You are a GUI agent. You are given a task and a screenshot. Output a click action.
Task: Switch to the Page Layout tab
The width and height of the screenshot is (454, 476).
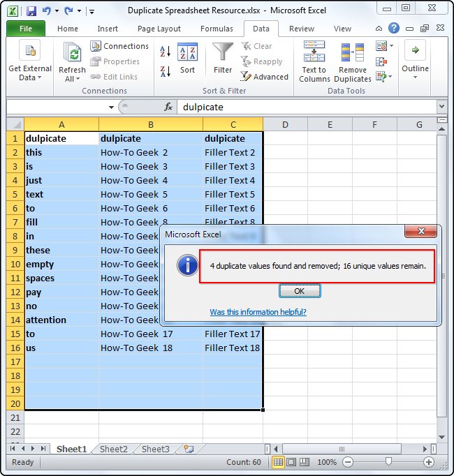(x=159, y=29)
